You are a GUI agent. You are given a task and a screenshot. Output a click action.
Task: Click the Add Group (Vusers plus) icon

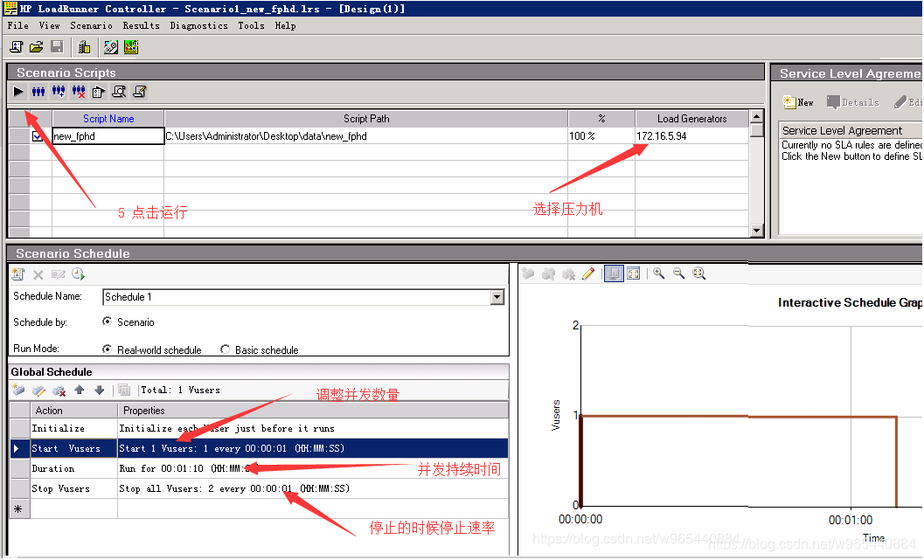pos(59,92)
